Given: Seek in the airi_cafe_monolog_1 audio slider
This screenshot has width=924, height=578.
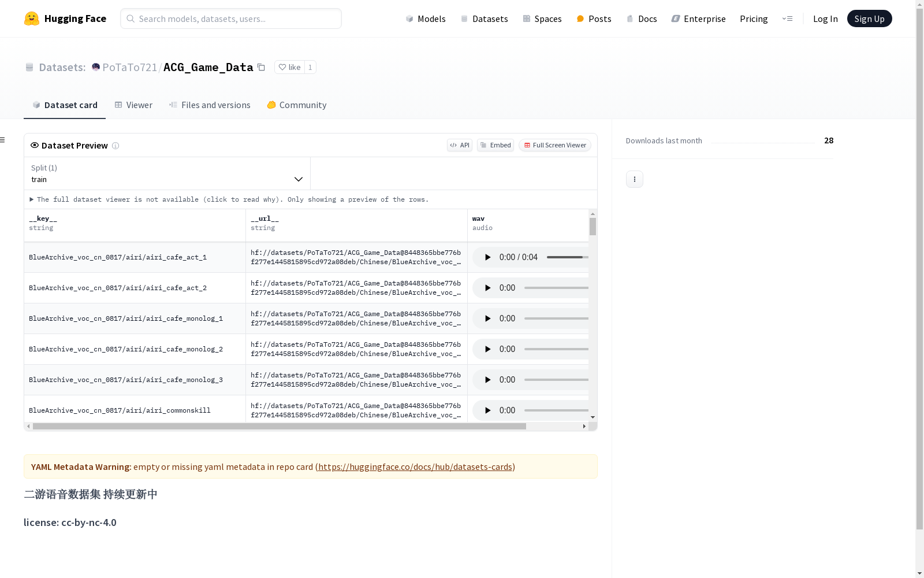Looking at the screenshot, I should (x=556, y=318).
